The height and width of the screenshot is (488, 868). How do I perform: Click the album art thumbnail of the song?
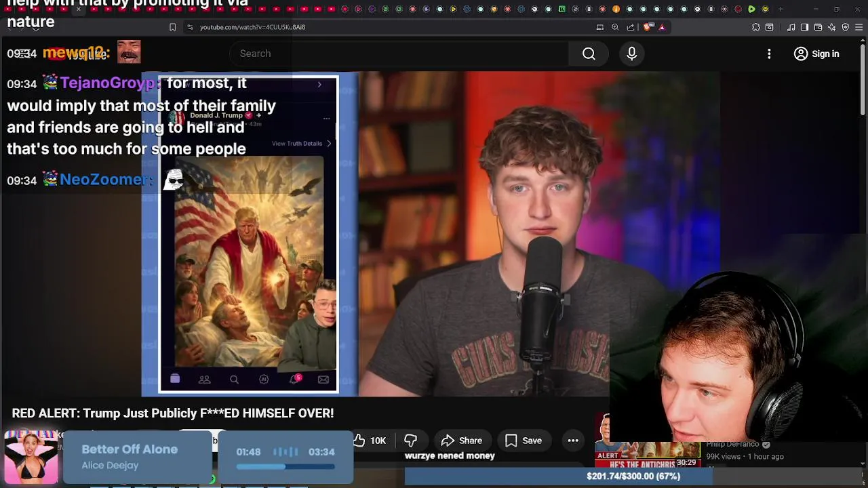click(31, 457)
